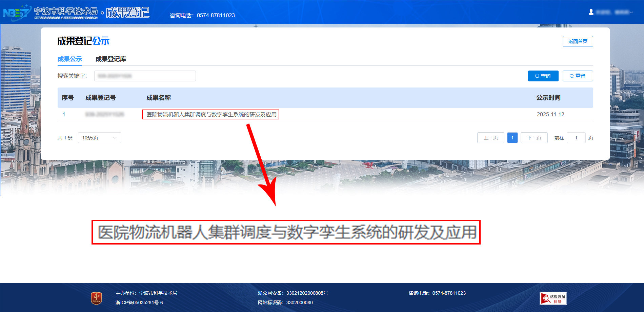Click the 成果登记 header title

127,13
